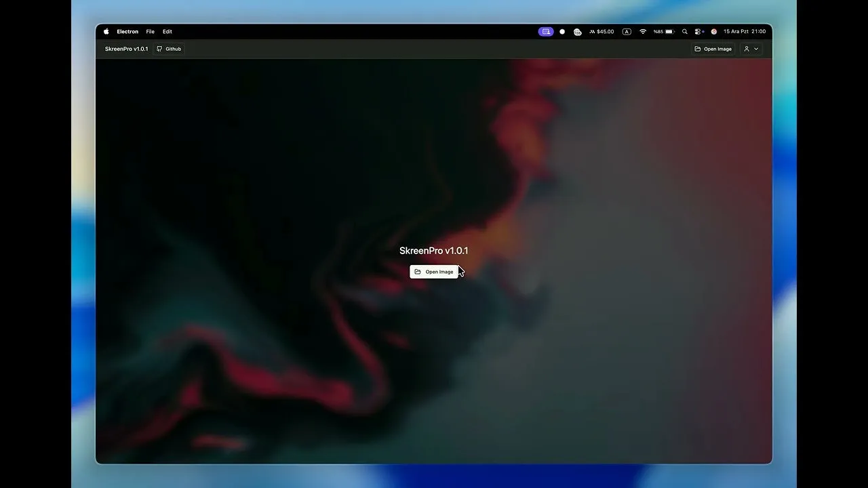Click the round menu bar icon with badge
868x488 pixels.
(578, 32)
